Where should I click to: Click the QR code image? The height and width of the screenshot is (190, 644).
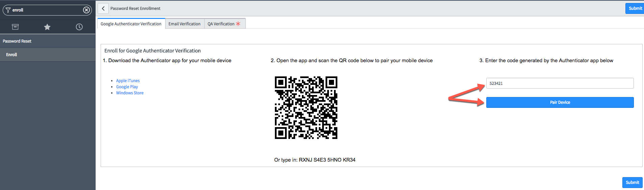click(306, 108)
